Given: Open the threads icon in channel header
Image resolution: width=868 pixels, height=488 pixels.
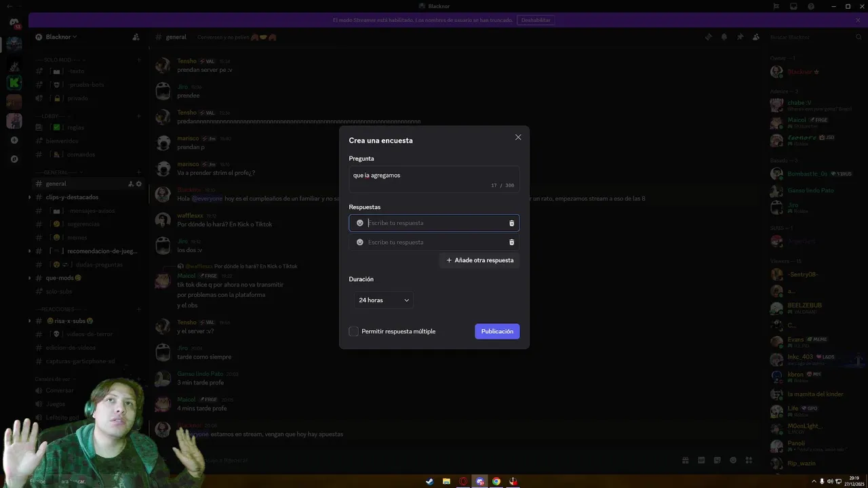Looking at the screenshot, I should 709,37.
